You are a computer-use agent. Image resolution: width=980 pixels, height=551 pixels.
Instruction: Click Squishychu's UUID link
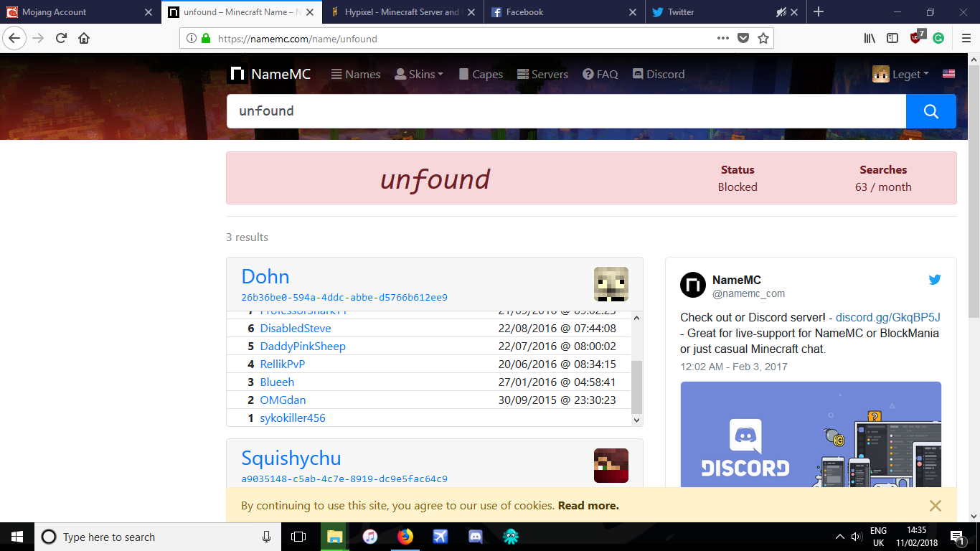(x=344, y=479)
